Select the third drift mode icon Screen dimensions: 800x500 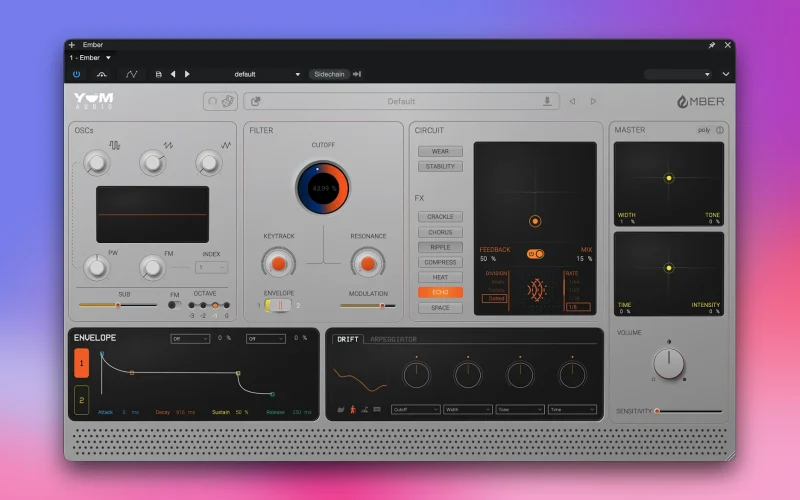click(x=365, y=410)
